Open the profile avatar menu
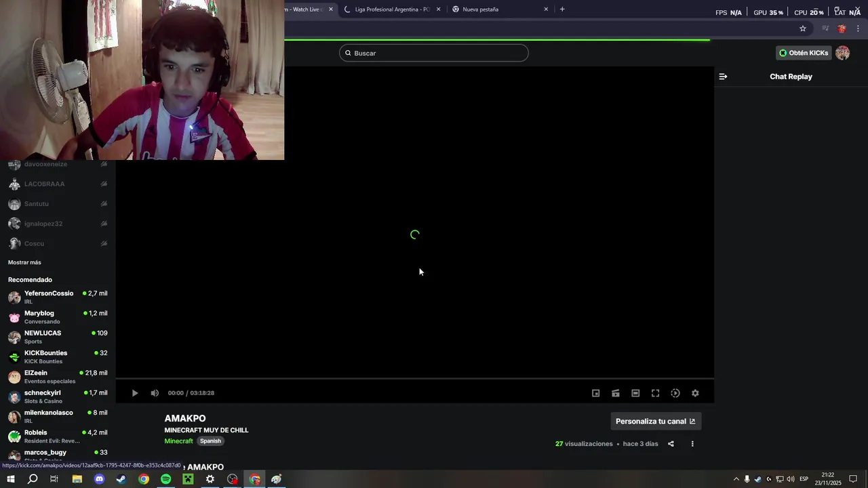 click(843, 53)
